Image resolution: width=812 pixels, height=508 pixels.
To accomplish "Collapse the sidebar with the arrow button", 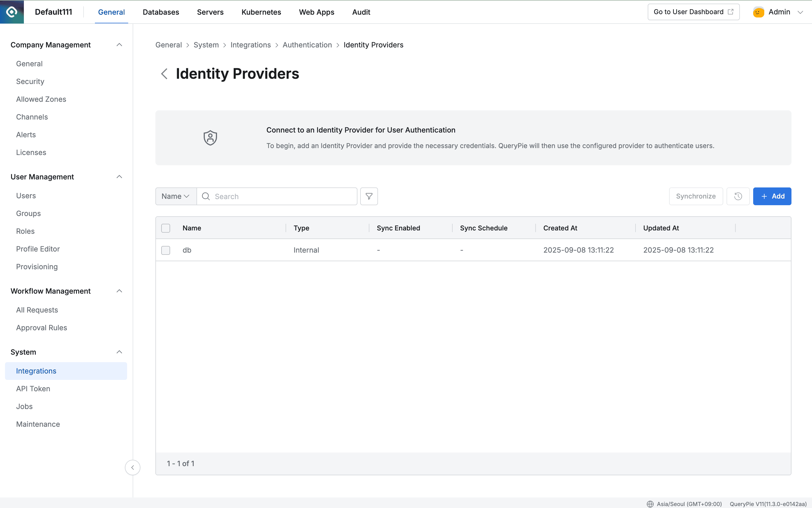I will pos(132,467).
